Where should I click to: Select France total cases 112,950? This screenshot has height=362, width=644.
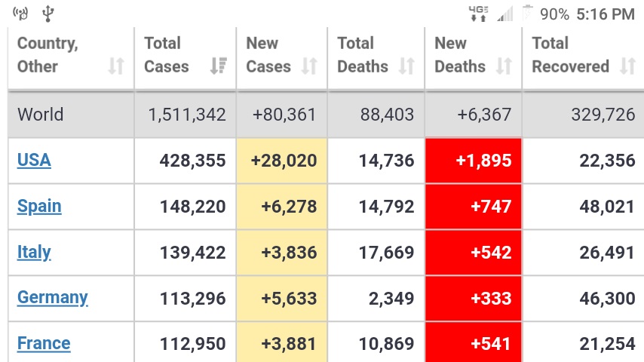coord(192,344)
